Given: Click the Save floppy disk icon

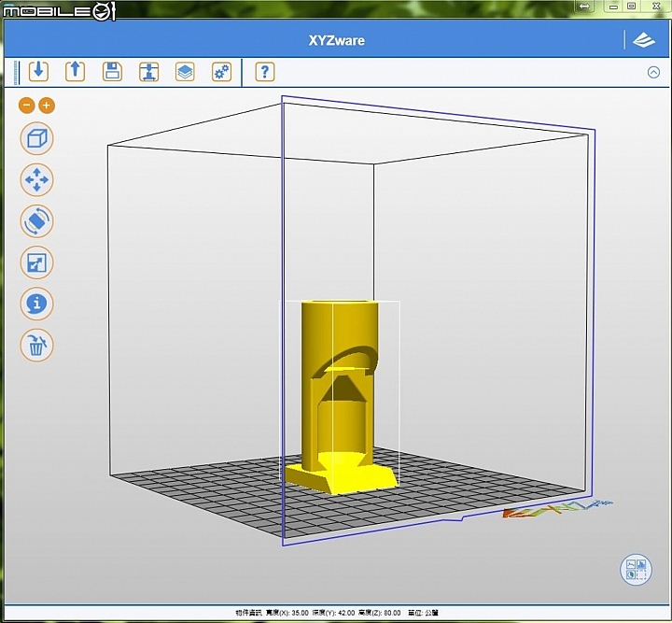Looking at the screenshot, I should pos(112,72).
